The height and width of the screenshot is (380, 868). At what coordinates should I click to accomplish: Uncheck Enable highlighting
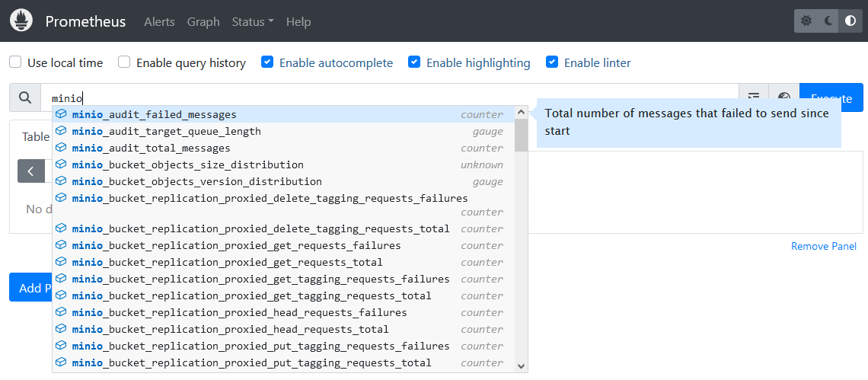click(414, 62)
